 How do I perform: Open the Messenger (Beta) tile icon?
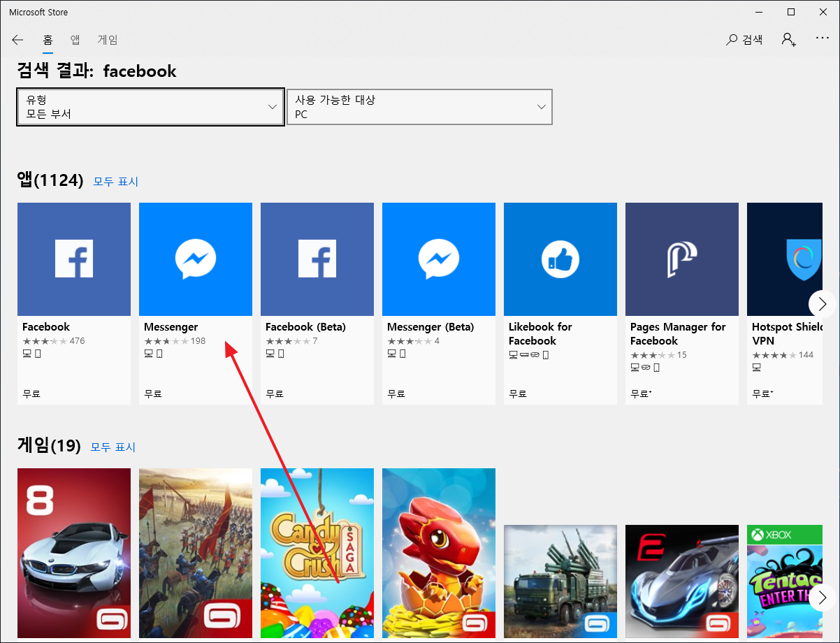pos(439,259)
